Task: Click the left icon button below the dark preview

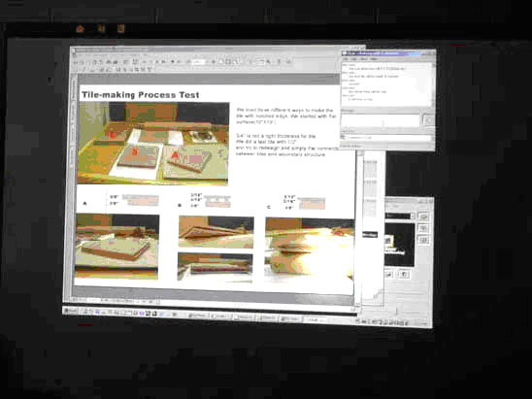Action: click(389, 274)
